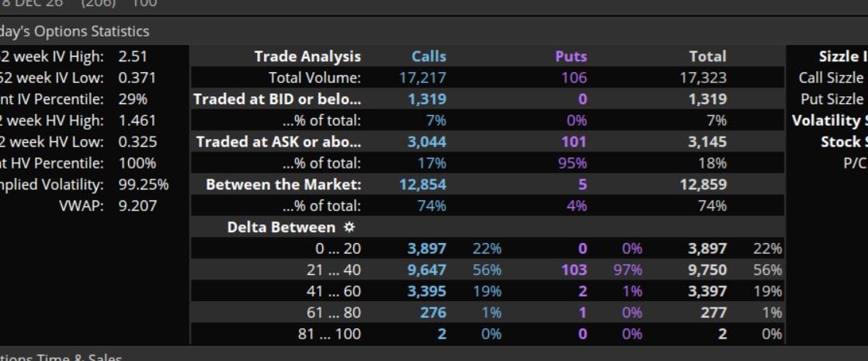
Task: Click the Traded at ASK or above label
Action: [x=279, y=142]
